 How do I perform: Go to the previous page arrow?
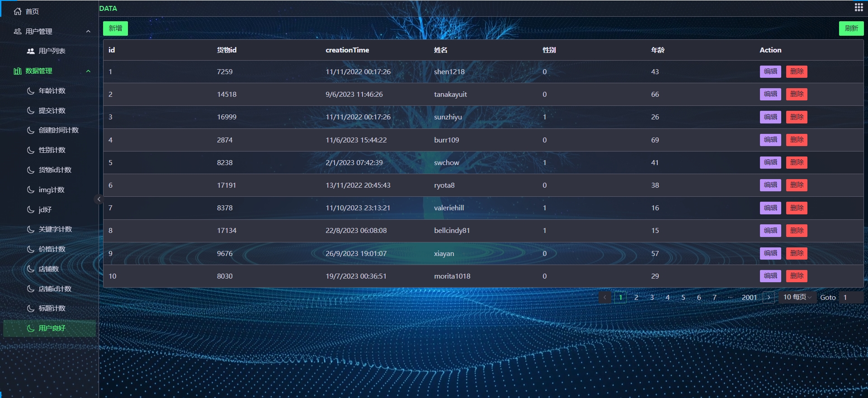(x=605, y=298)
